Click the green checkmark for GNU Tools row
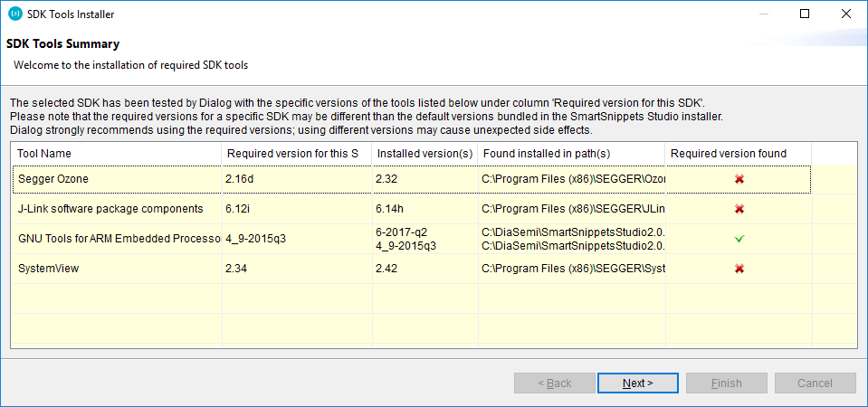 pos(739,239)
